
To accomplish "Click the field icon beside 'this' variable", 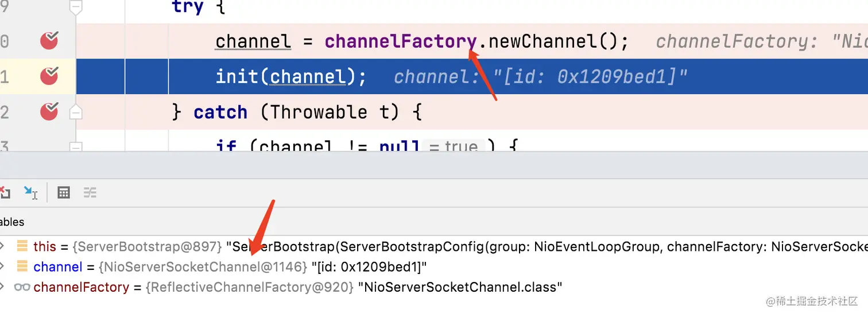I will tap(22, 247).
